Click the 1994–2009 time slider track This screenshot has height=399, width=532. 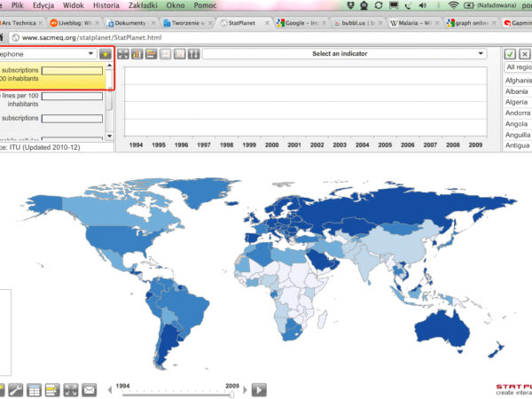(176, 394)
